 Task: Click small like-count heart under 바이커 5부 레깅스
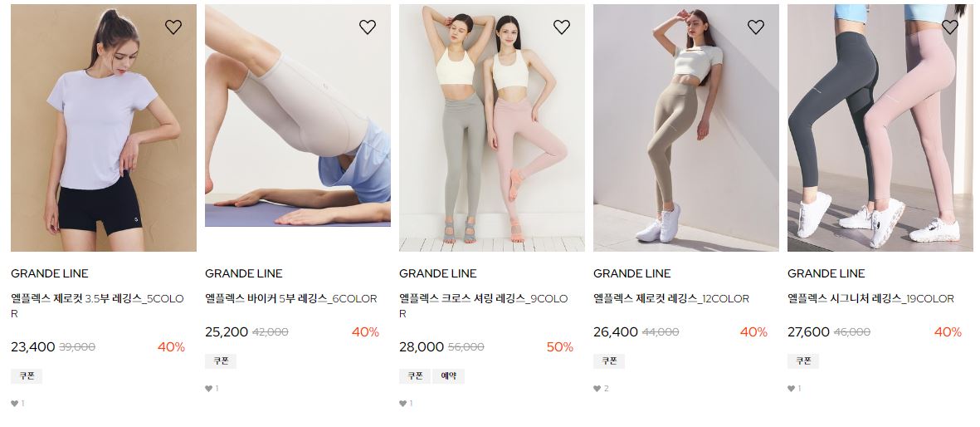pos(209,388)
